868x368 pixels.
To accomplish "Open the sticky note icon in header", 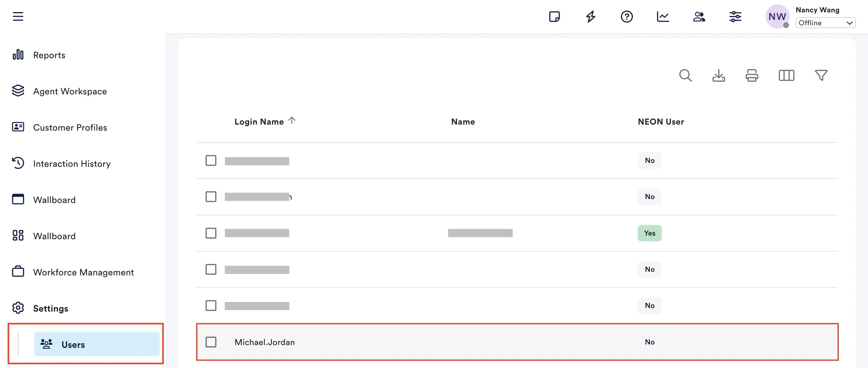I will pos(554,16).
